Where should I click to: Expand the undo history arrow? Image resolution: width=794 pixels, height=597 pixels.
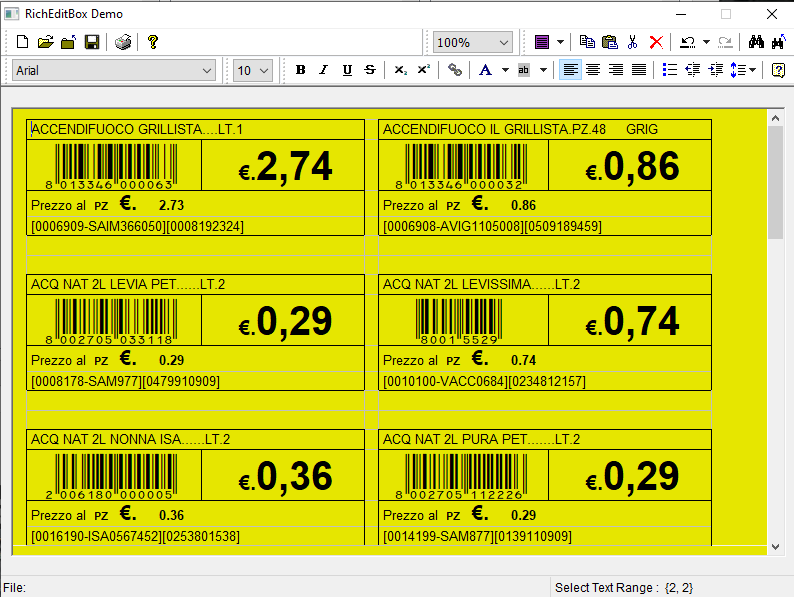(706, 42)
